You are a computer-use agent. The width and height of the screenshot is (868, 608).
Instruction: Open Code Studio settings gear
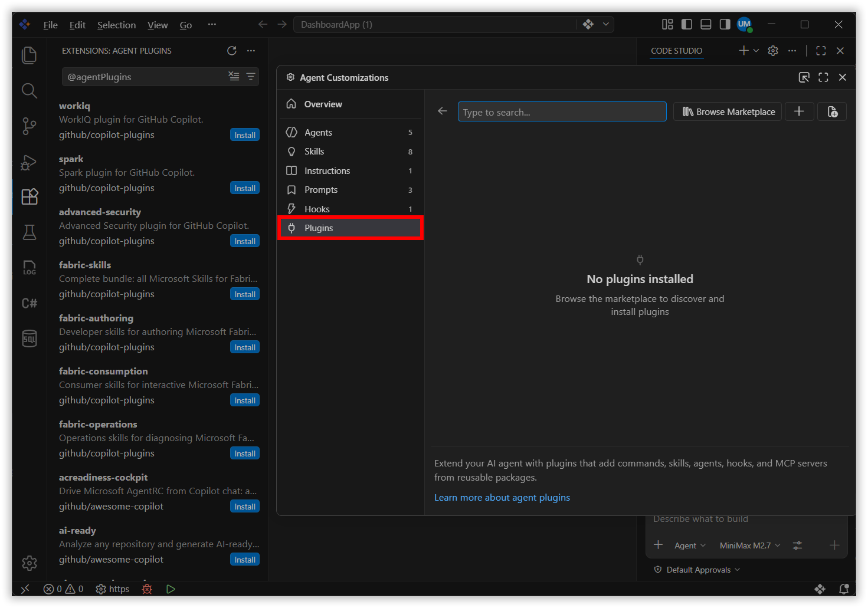click(773, 51)
